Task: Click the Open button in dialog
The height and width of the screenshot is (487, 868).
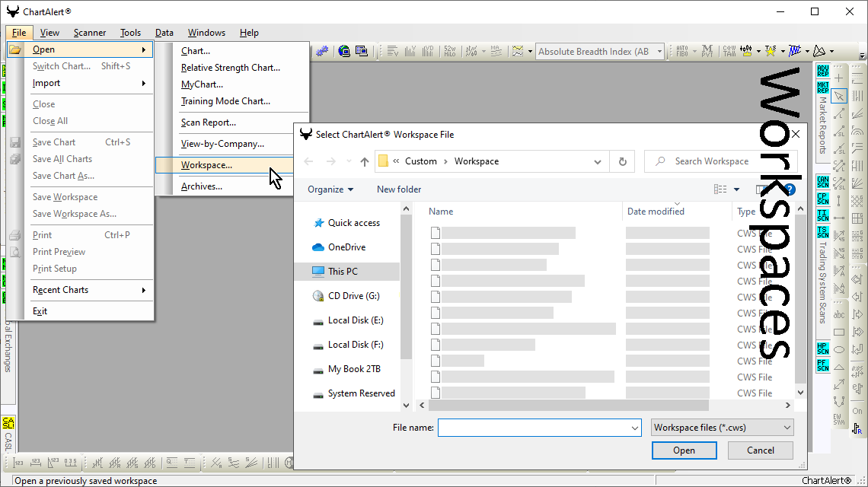Action: coord(685,450)
